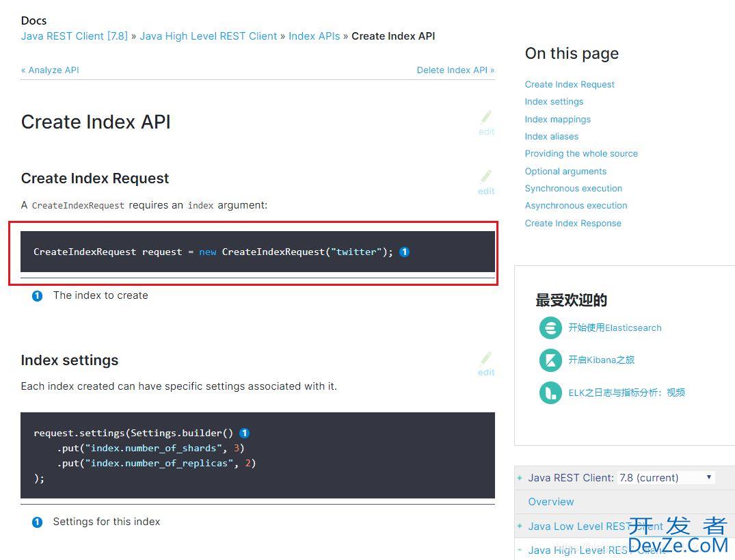
Task: Jump to Create Index Request section link
Action: click(570, 84)
